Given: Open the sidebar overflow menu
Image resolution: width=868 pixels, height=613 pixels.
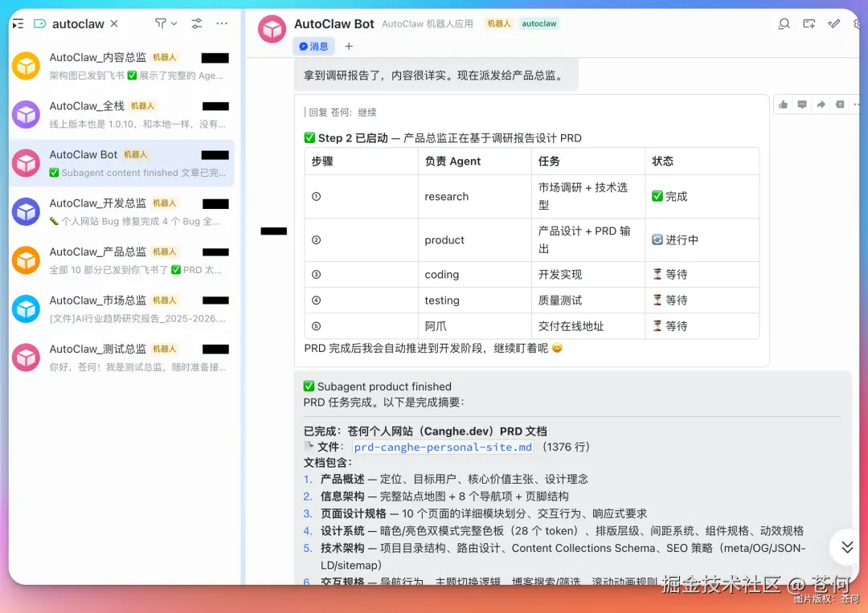Looking at the screenshot, I should click(222, 22).
